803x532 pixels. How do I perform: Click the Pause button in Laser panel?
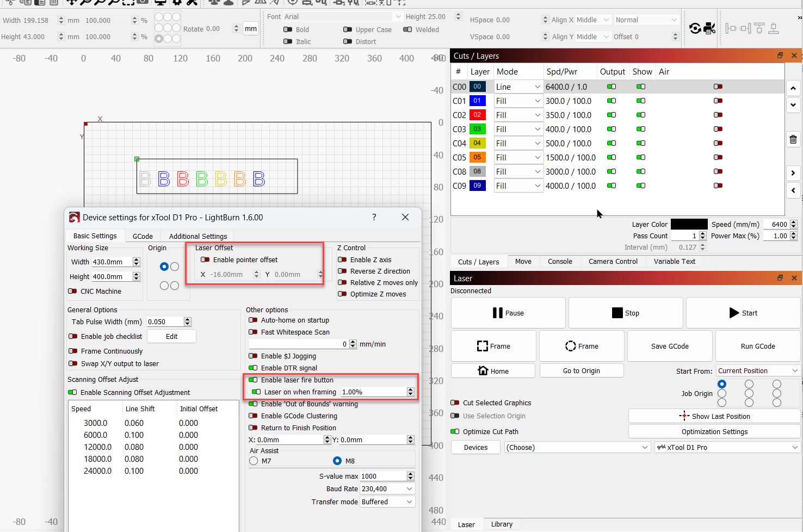pos(508,313)
